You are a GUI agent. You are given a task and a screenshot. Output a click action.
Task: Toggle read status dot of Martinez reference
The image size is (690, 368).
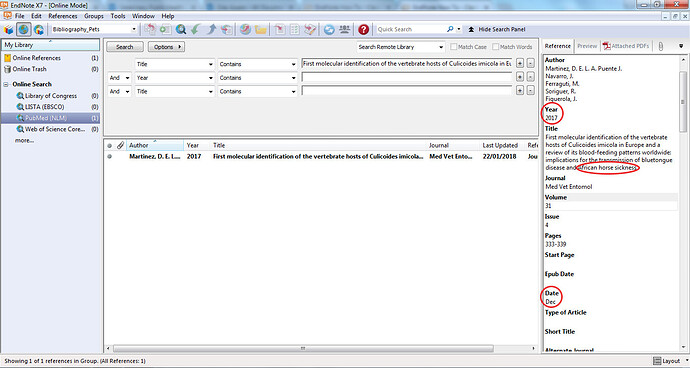click(110, 156)
